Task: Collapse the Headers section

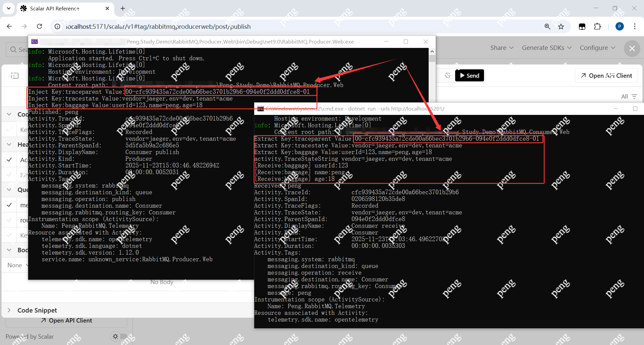Action: tap(9, 144)
